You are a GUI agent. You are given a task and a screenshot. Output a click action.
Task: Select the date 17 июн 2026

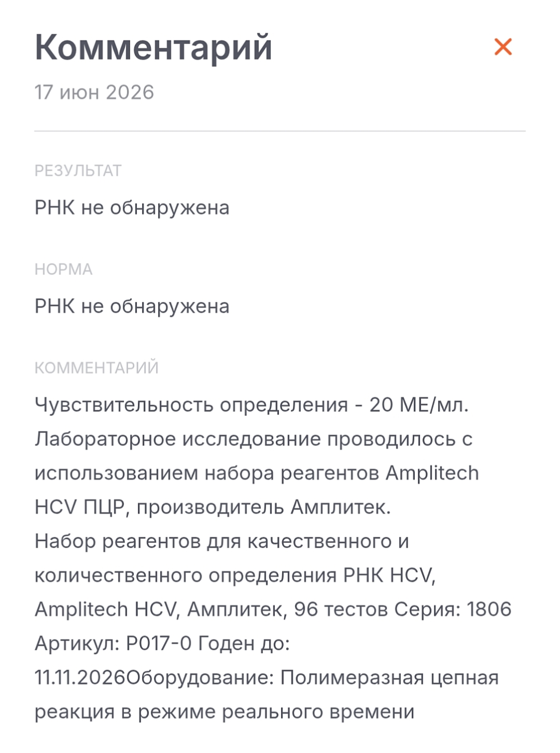[x=94, y=92]
